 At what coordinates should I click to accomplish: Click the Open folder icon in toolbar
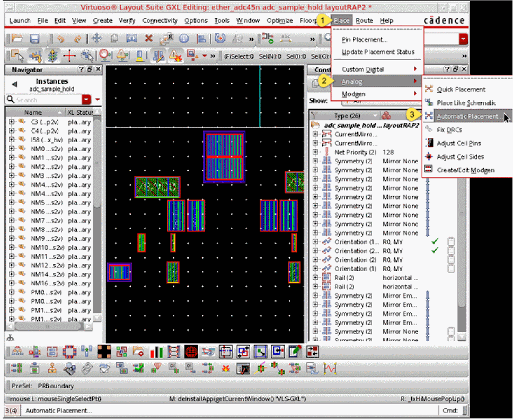pos(17,39)
